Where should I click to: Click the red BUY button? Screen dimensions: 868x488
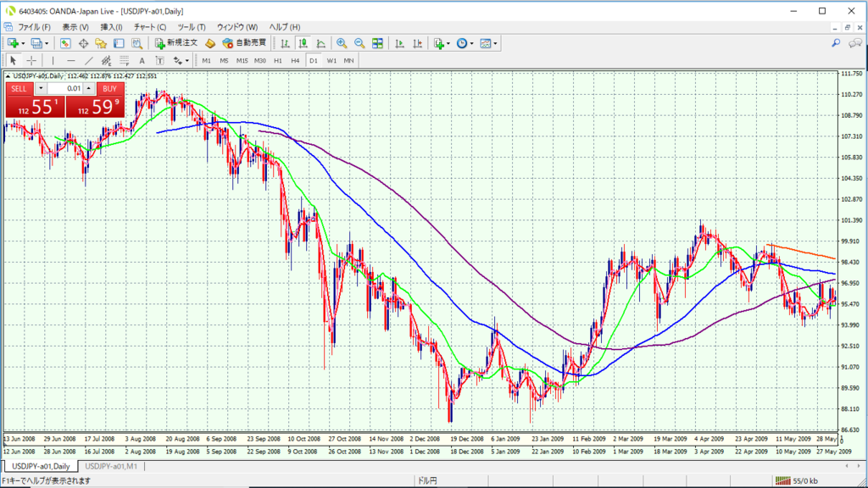pos(109,88)
